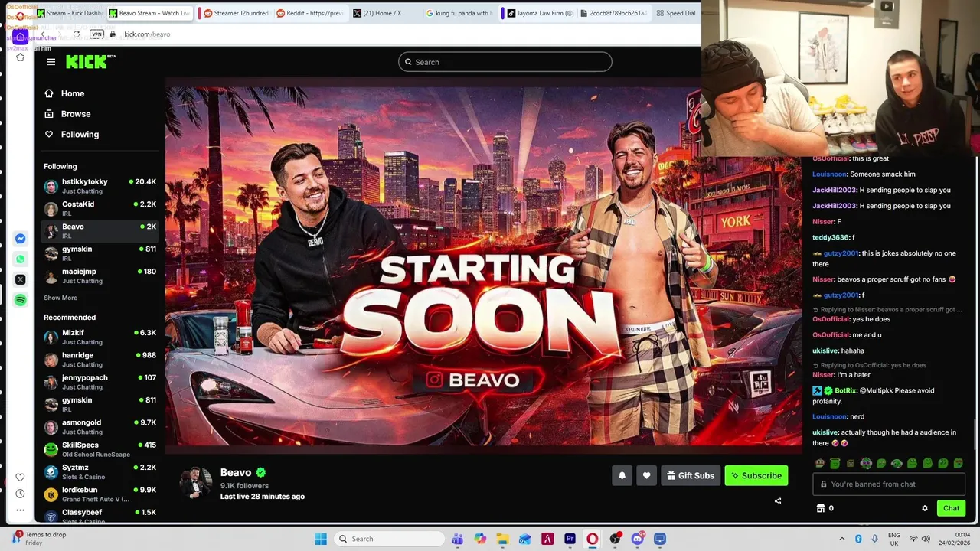
Task: Open the Kick hamburger menu
Action: [x=51, y=62]
